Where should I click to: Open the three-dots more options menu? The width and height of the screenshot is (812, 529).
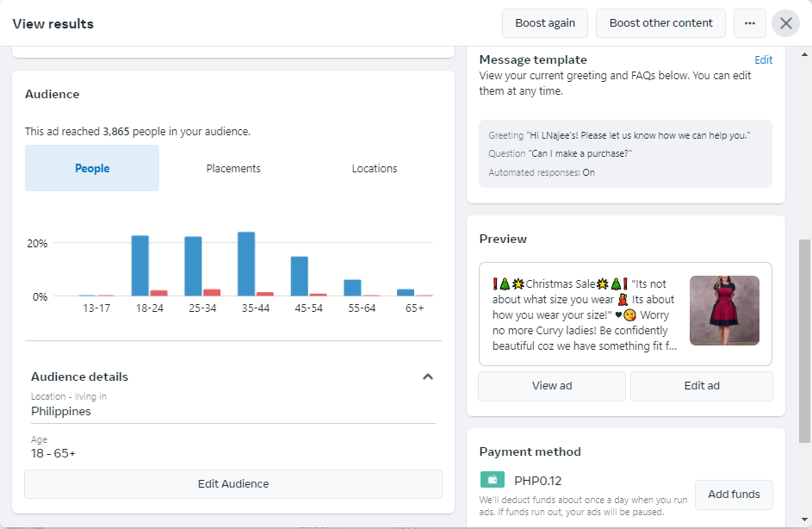click(x=749, y=23)
